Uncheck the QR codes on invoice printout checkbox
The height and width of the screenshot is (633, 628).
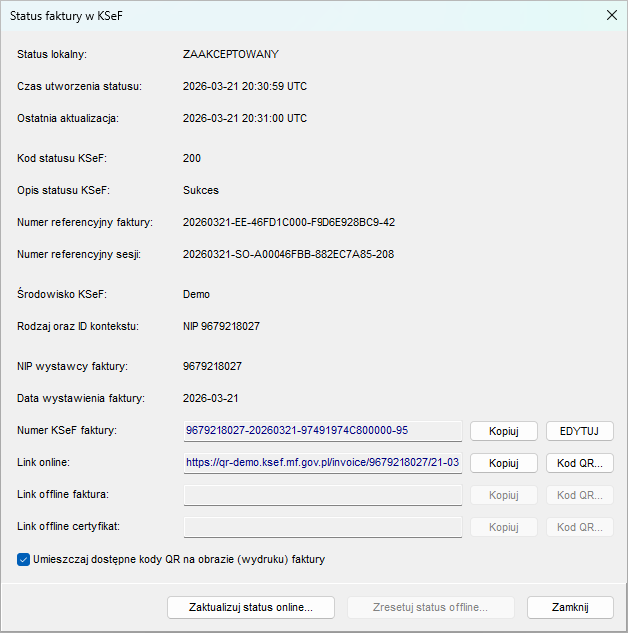click(x=24, y=560)
